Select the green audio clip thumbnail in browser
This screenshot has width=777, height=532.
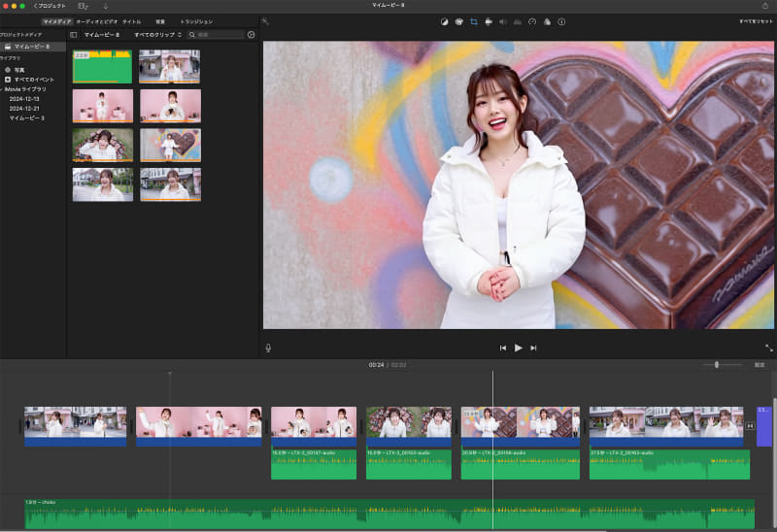coord(103,66)
